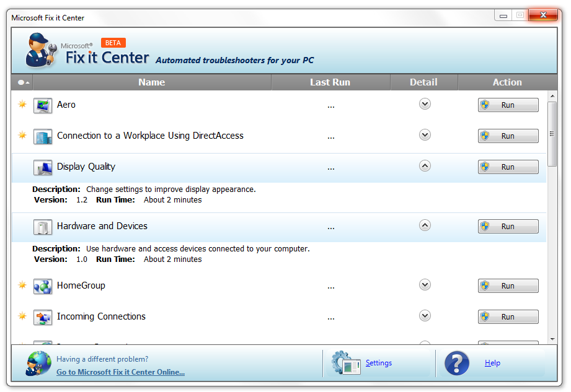The height and width of the screenshot is (392, 571).
Task: Close the Microsoft Fix it Center window
Action: [543, 15]
